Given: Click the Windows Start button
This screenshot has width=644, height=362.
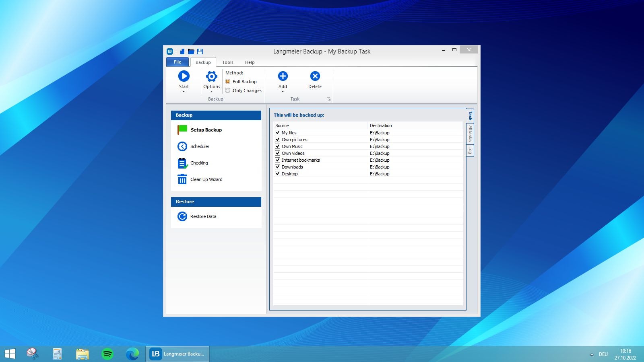Looking at the screenshot, I should point(10,354).
